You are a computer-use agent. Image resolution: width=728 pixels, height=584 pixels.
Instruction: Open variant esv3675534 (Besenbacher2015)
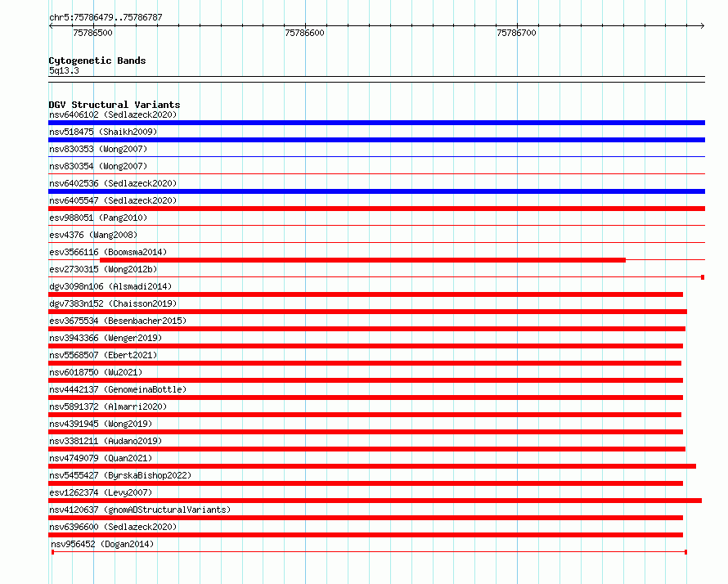pos(118,321)
